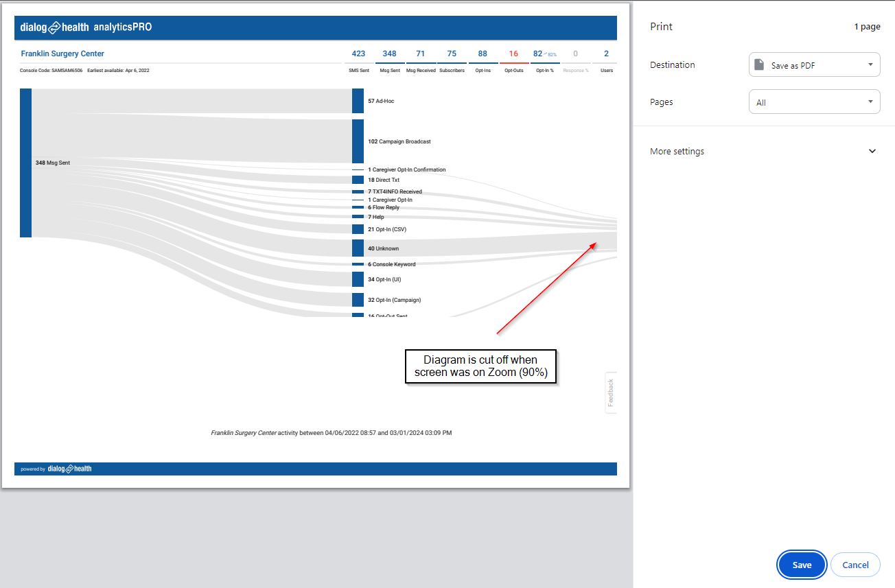Screen dimensions: 895x588
Task: Click the 2 Users metric
Action: [606, 60]
